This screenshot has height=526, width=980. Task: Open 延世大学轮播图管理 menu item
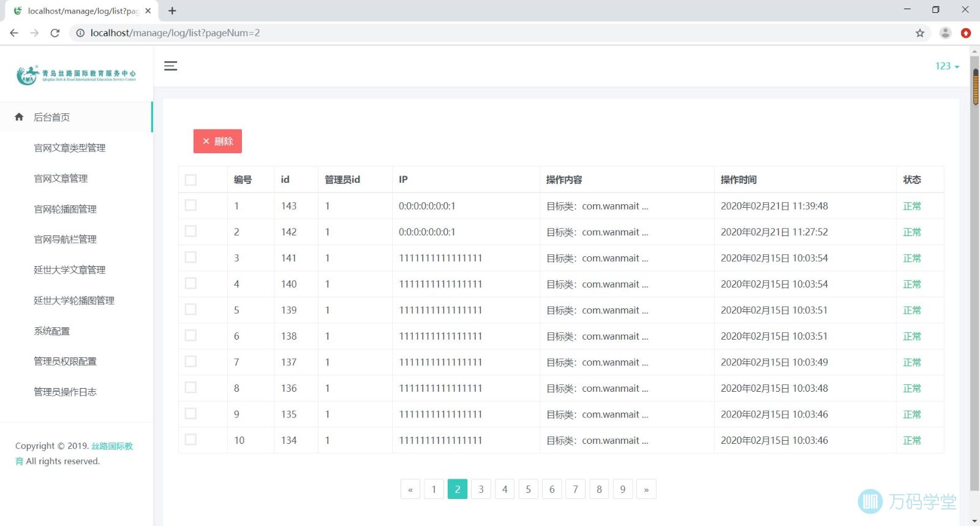74,300
